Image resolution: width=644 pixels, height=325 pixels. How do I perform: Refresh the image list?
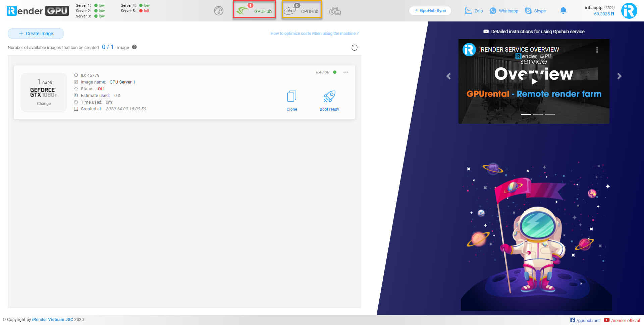[354, 48]
